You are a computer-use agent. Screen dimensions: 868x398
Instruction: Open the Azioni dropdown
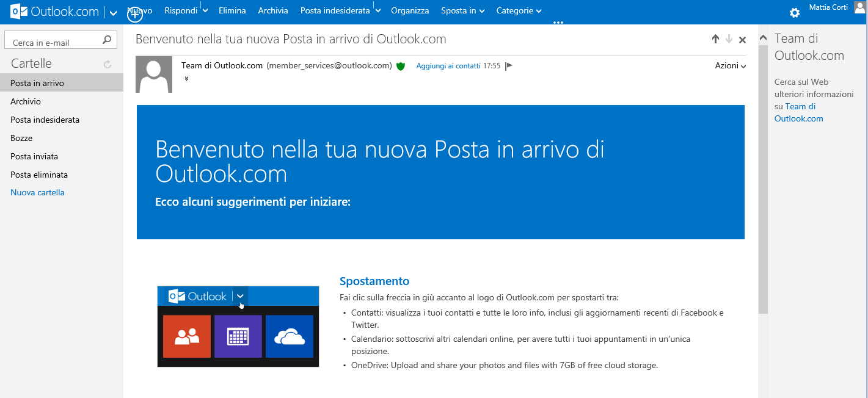(731, 65)
